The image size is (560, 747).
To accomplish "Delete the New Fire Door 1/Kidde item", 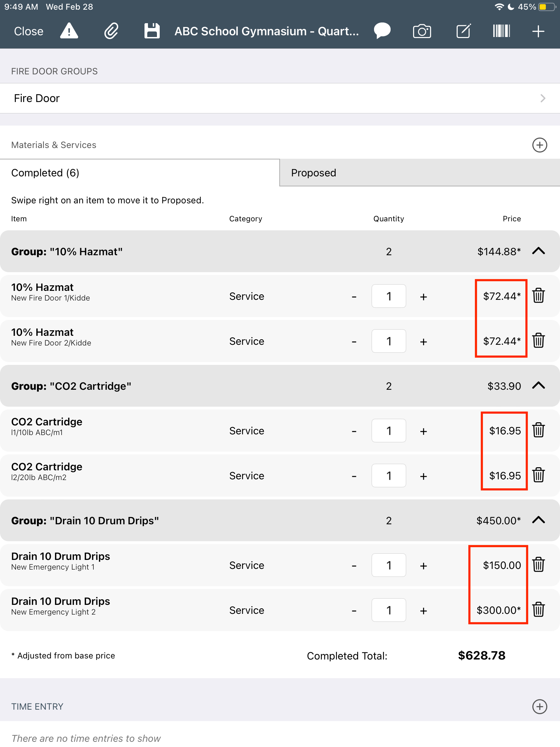I will point(539,296).
